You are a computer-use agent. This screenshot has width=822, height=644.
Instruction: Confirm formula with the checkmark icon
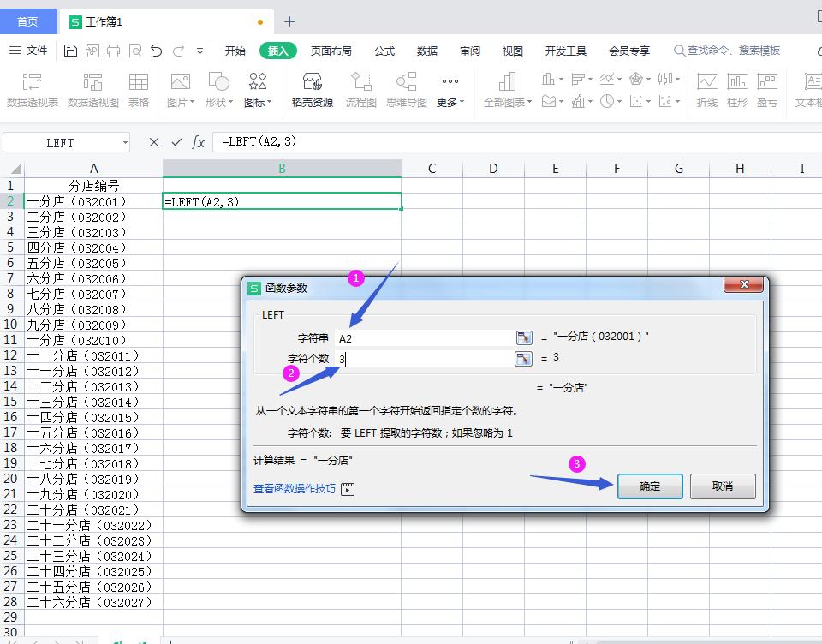pos(176,142)
